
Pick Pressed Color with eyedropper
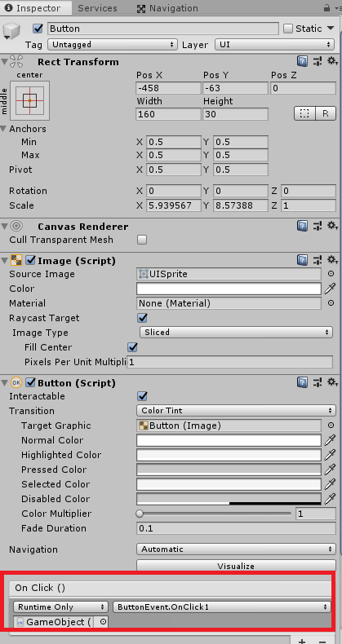pyautogui.click(x=330, y=470)
